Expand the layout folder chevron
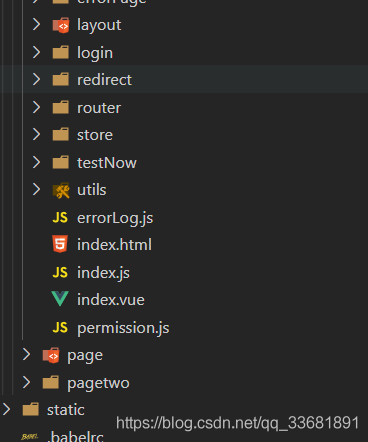Screen dimensions: 368x442 (x=36, y=24)
